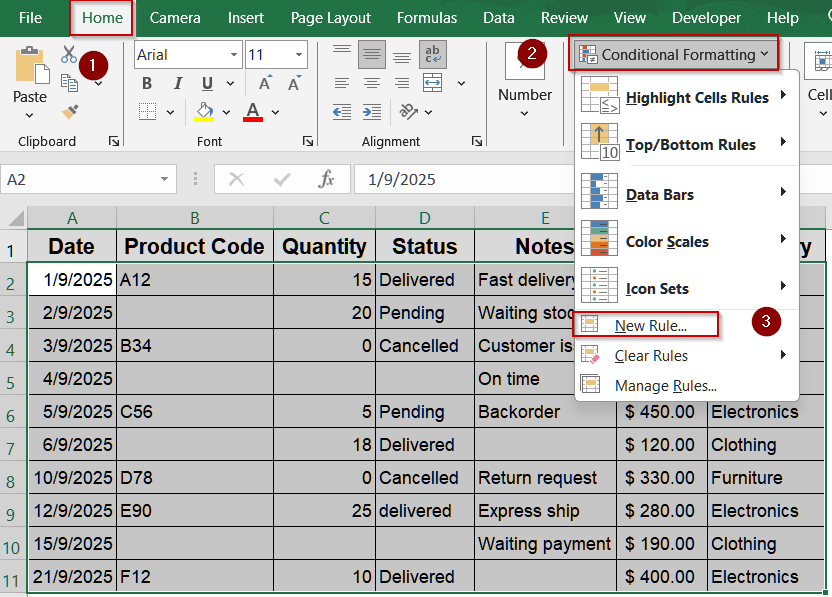This screenshot has height=597, width=832.
Task: Open Color Scales submenu
Action: pos(686,240)
